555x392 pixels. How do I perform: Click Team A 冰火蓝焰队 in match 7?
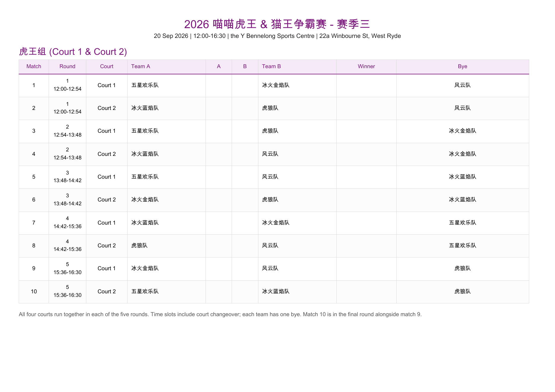tap(145, 223)
